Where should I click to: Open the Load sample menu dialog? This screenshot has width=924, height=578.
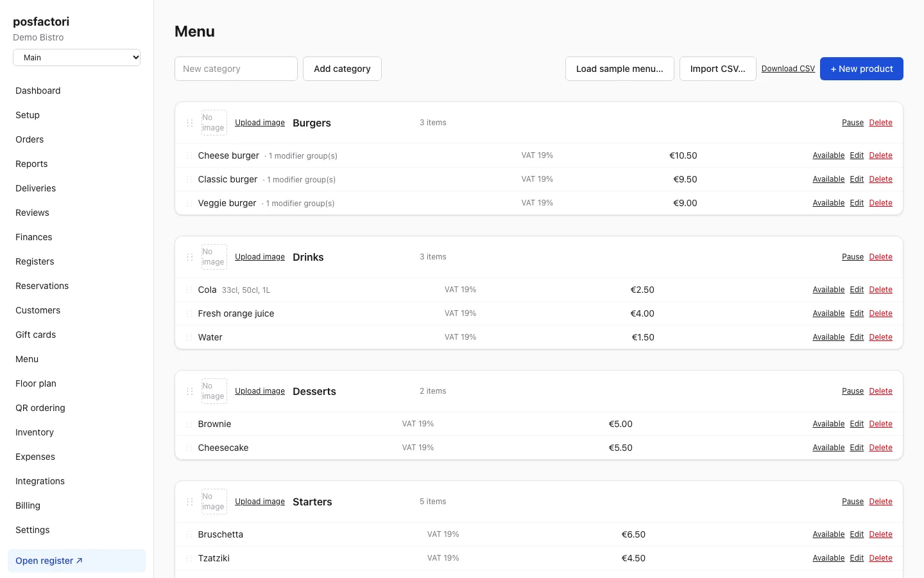point(620,69)
